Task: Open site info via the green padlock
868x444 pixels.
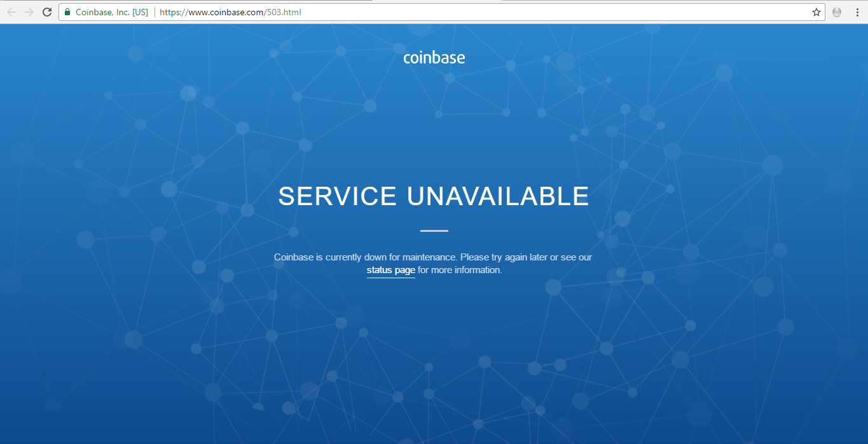Action: (67, 12)
